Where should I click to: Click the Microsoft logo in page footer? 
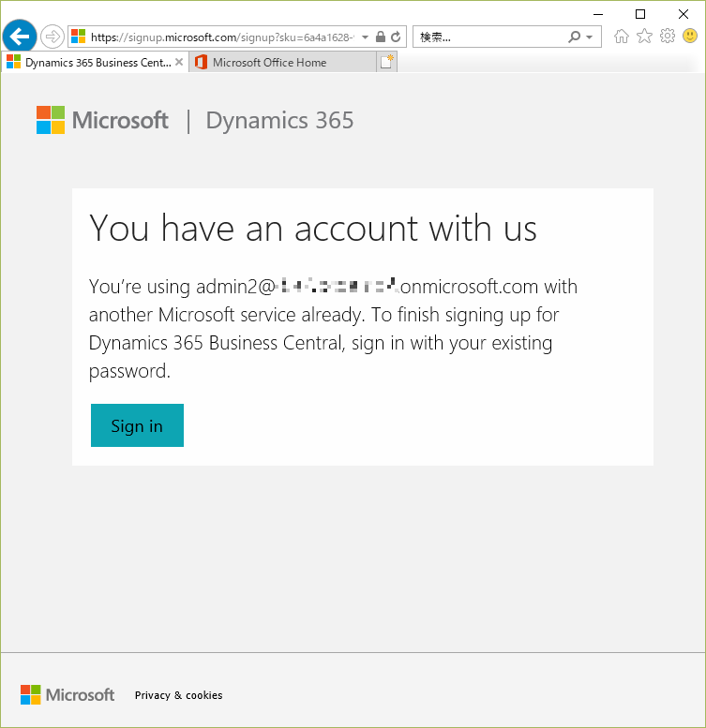[x=68, y=694]
